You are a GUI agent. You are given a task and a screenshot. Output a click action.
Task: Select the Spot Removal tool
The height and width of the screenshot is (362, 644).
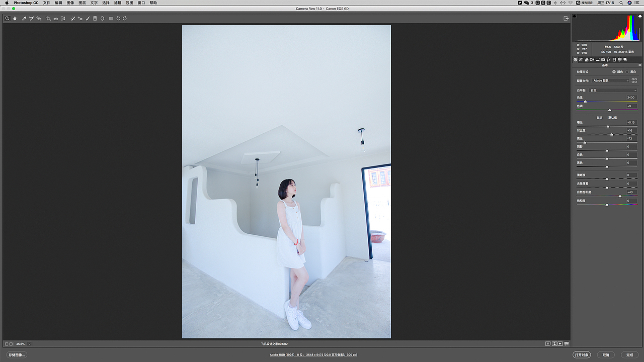click(x=73, y=19)
